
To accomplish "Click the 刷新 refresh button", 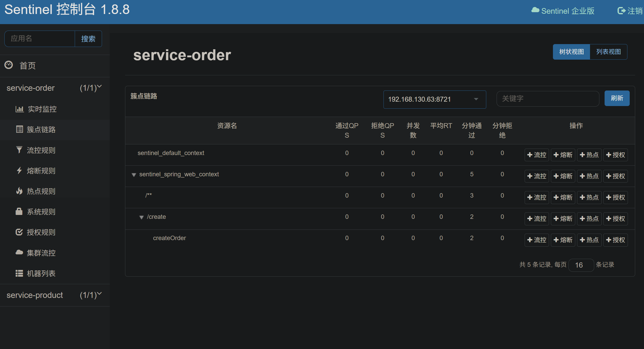I will click(x=617, y=98).
